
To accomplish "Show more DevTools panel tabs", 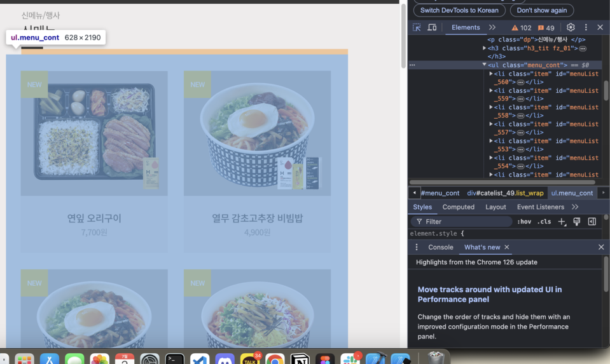I will click(x=492, y=27).
